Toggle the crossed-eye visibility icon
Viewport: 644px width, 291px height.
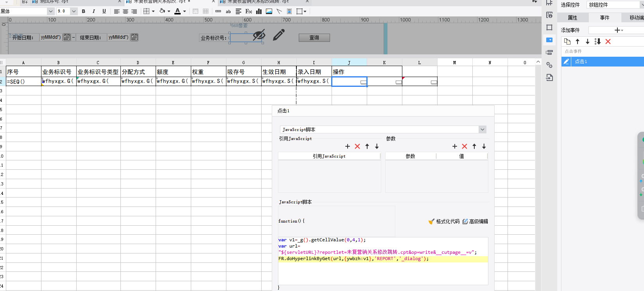click(x=259, y=35)
